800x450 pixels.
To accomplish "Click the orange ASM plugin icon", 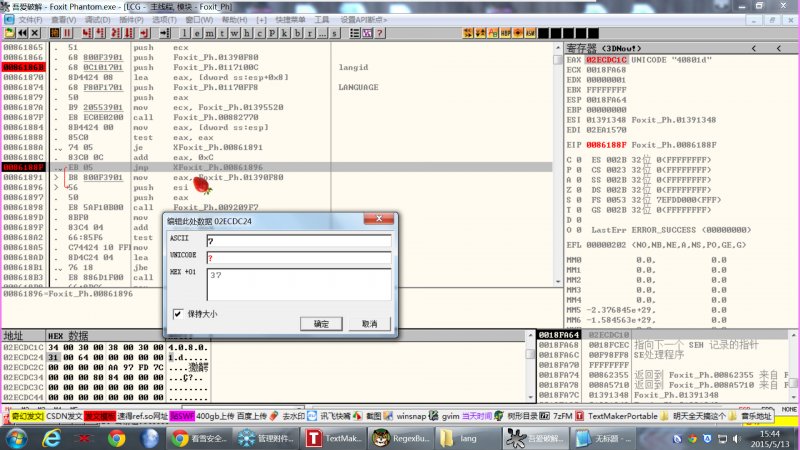I will point(531,33).
